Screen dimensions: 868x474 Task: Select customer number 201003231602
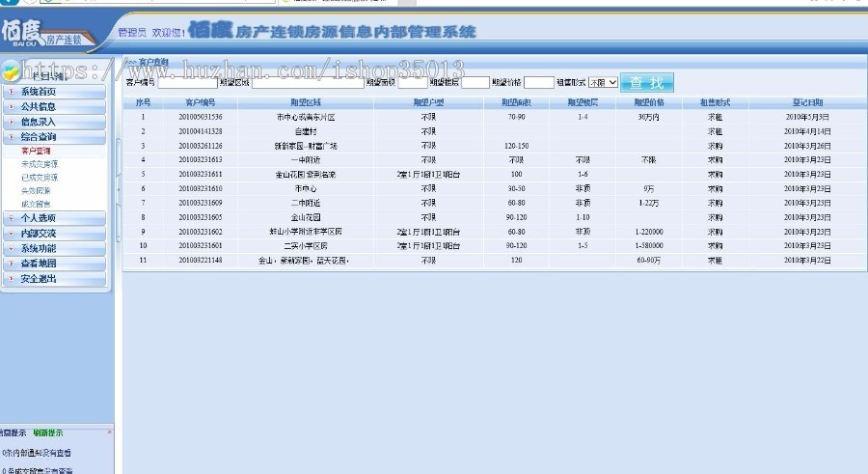click(201, 232)
